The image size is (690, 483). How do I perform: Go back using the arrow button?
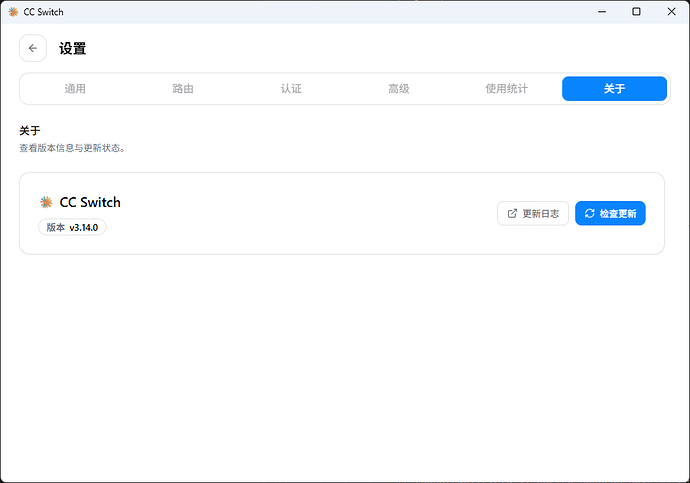[33, 48]
